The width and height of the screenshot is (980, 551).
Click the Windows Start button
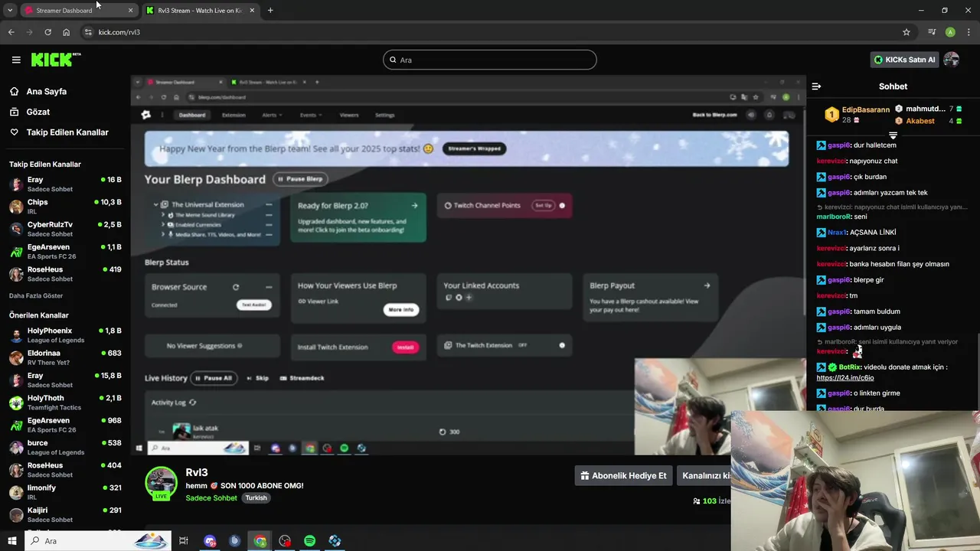coord(12,541)
